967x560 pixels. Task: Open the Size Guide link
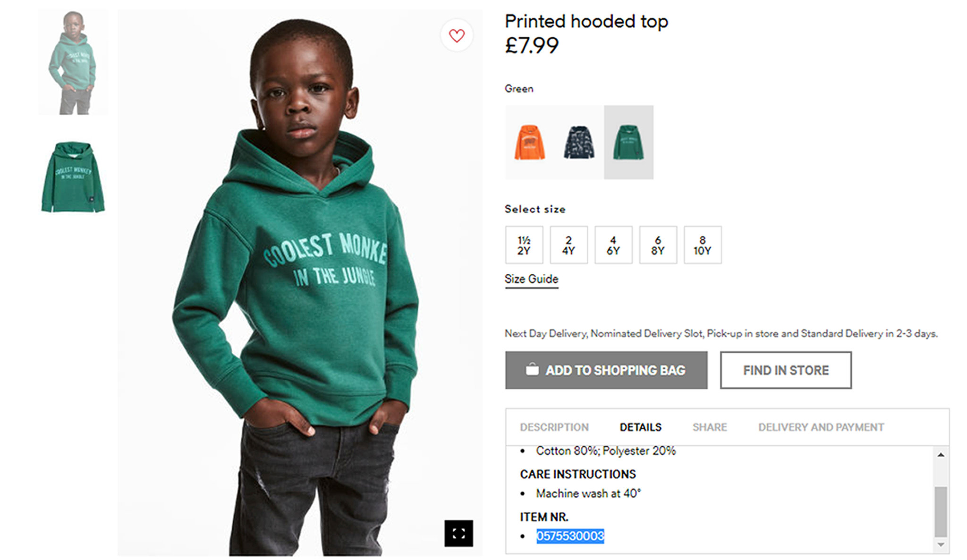point(531,279)
